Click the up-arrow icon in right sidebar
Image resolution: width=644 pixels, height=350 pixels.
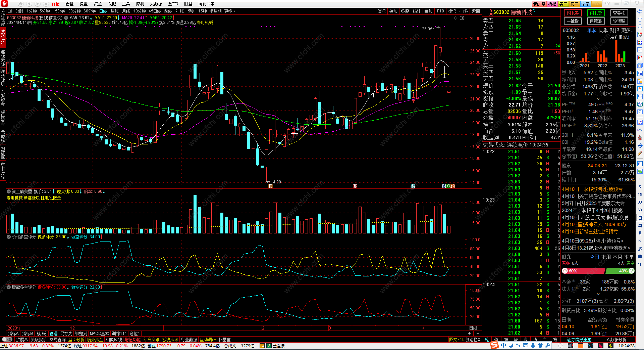click(x=640, y=19)
